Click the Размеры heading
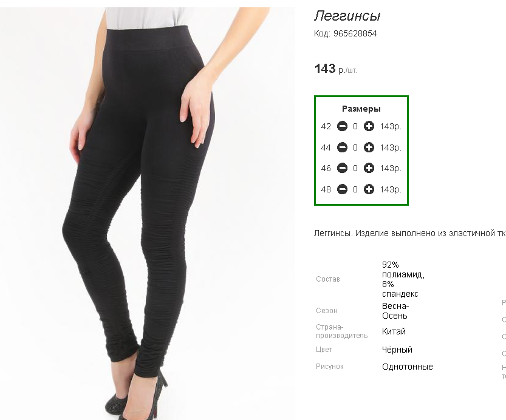The height and width of the screenshot is (420, 506). [361, 109]
